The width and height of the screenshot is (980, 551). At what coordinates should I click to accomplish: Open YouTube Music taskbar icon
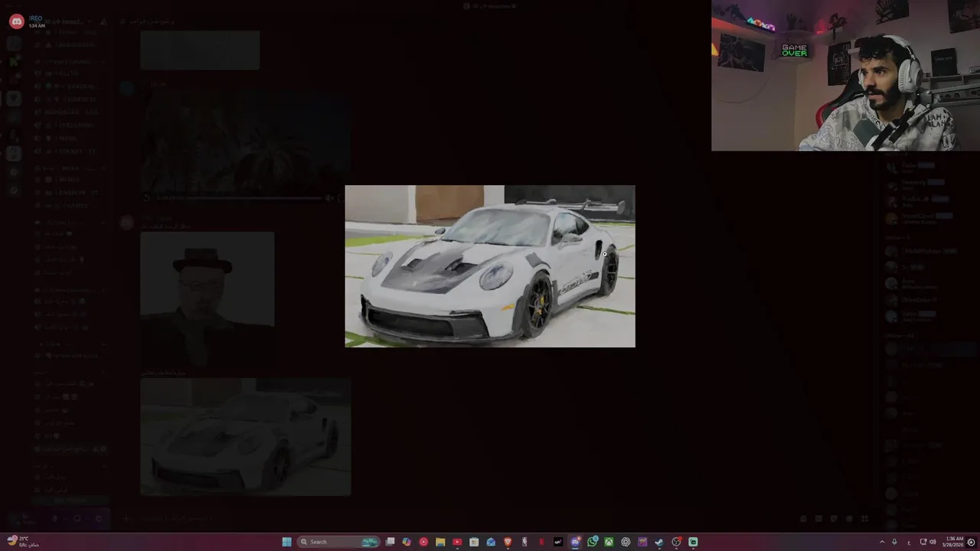(423, 542)
